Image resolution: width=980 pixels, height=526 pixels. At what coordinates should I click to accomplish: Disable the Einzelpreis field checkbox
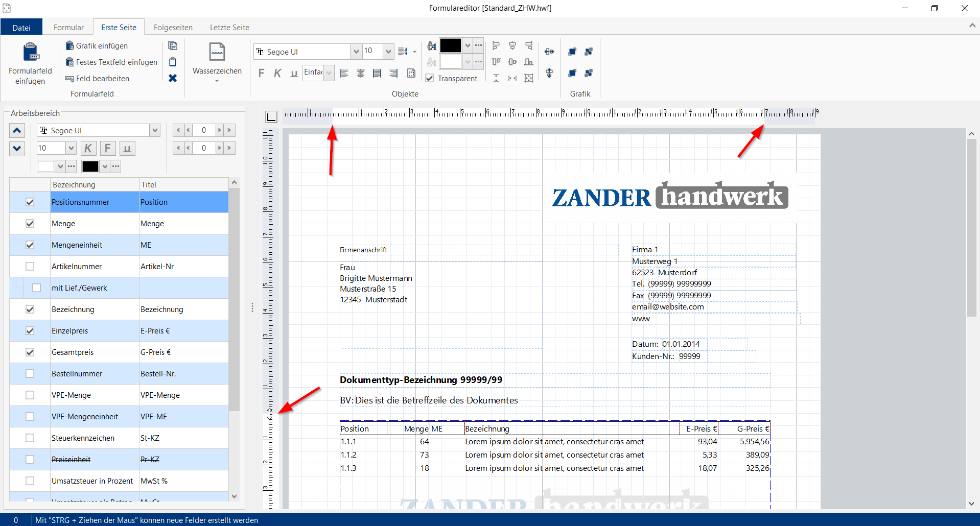[30, 331]
